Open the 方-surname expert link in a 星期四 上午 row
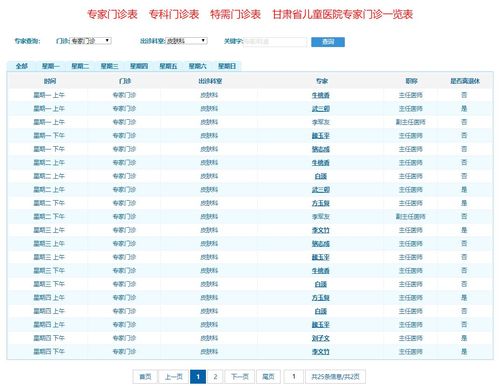Screen dimensions: 500x386 coord(321,298)
